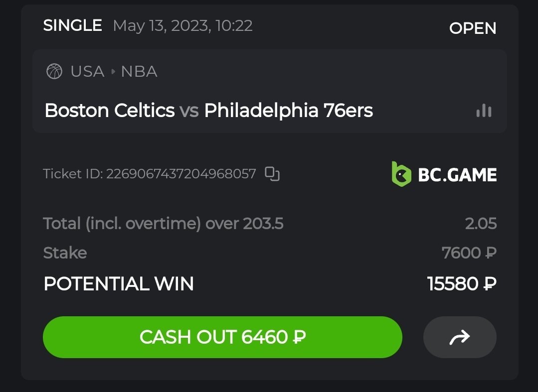
Task: Open match statistics bar chart icon
Action: pos(484,111)
